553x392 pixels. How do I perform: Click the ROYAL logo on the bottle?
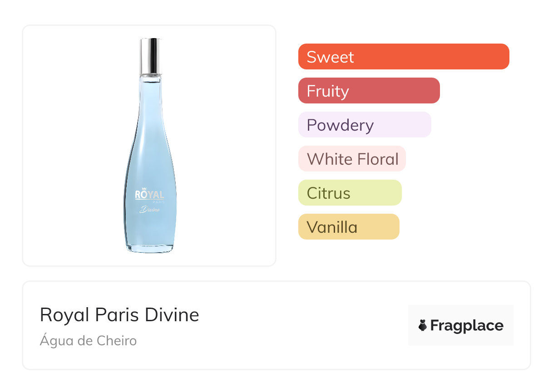149,195
